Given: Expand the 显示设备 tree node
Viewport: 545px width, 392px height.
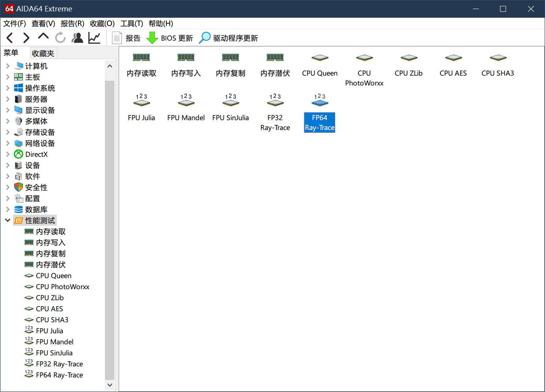Looking at the screenshot, I should pos(8,110).
